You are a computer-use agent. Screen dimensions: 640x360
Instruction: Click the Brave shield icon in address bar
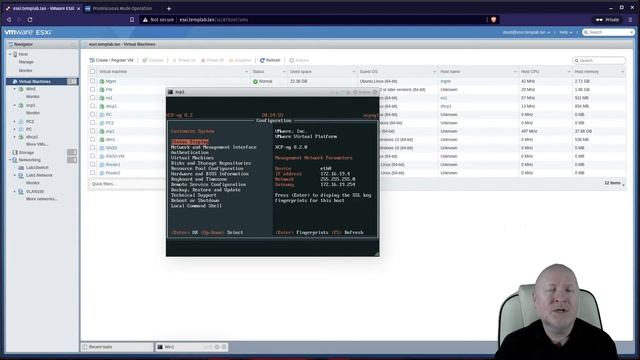click(x=493, y=20)
